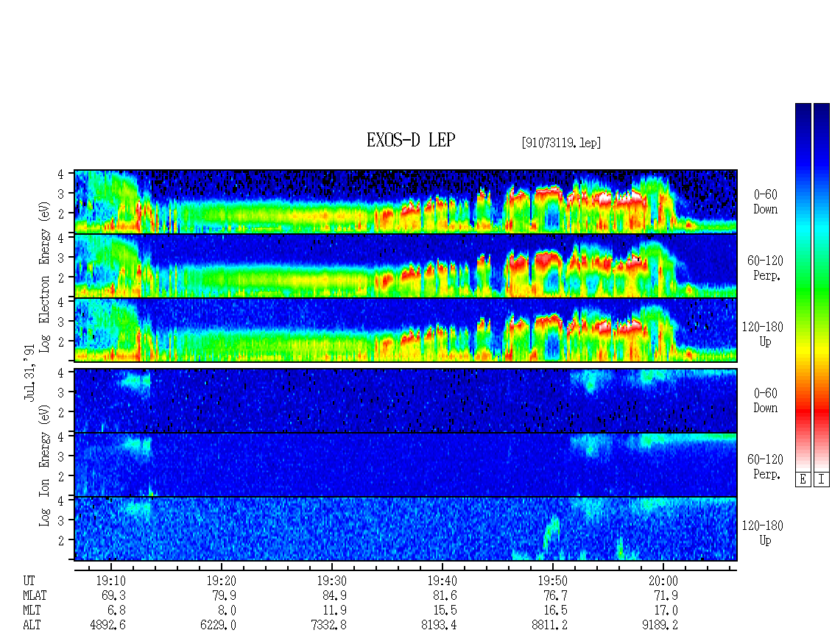
Task: Select the 19:20 time tick label
Action: [222, 581]
